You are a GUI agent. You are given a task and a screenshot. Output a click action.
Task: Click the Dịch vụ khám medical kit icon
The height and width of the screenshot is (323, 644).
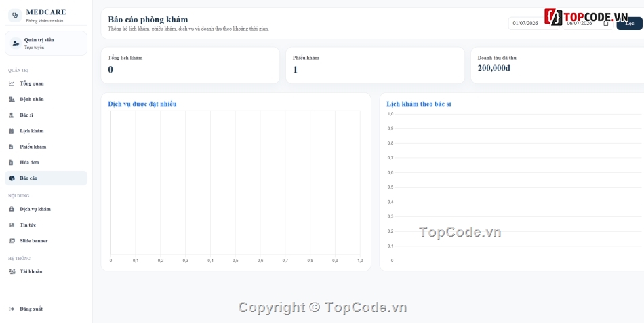[12, 209]
